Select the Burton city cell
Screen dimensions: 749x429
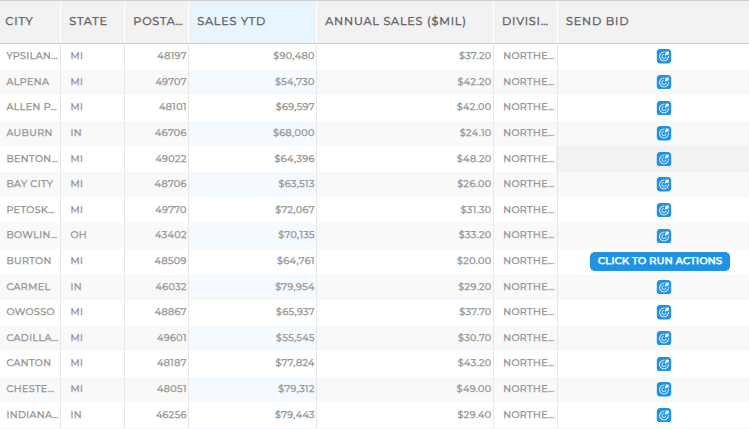tap(29, 261)
